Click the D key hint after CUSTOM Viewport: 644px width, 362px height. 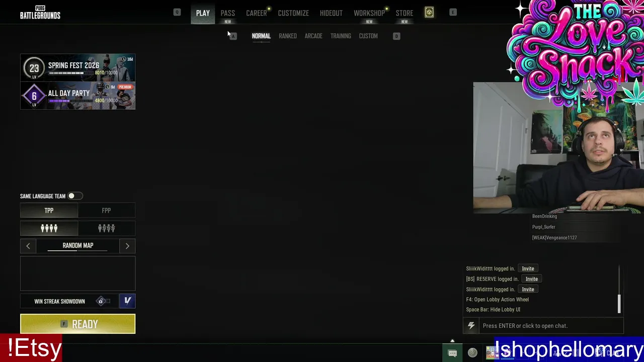coord(396,36)
